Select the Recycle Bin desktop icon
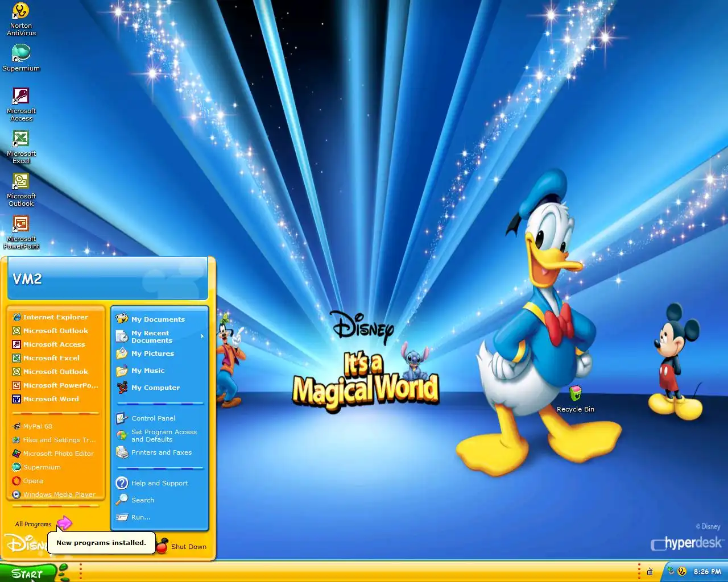This screenshot has width=728, height=582. pos(575,399)
